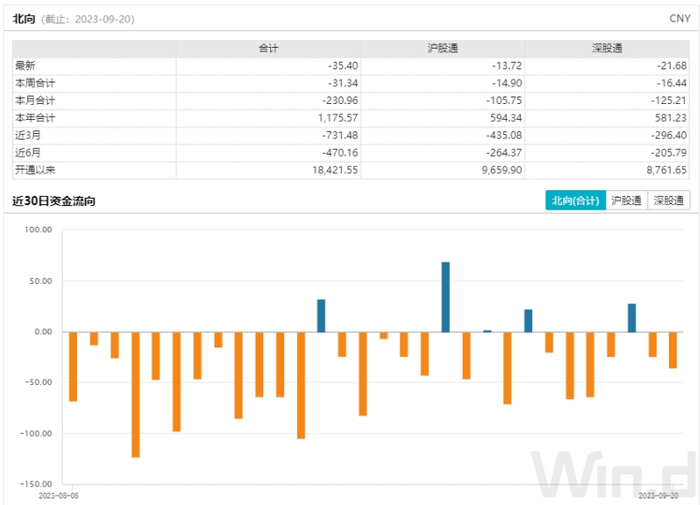
Task: Click the 594.34 cell
Action: (x=507, y=118)
